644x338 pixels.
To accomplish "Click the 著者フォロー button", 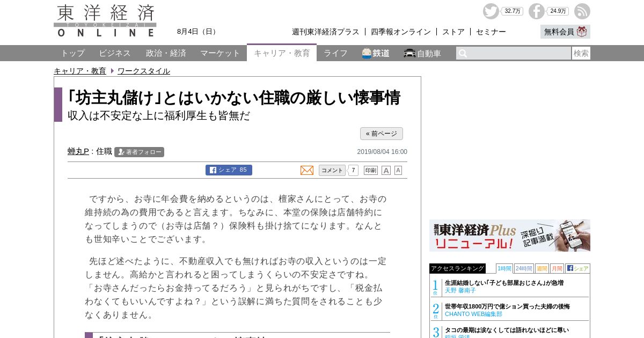I will pos(140,152).
